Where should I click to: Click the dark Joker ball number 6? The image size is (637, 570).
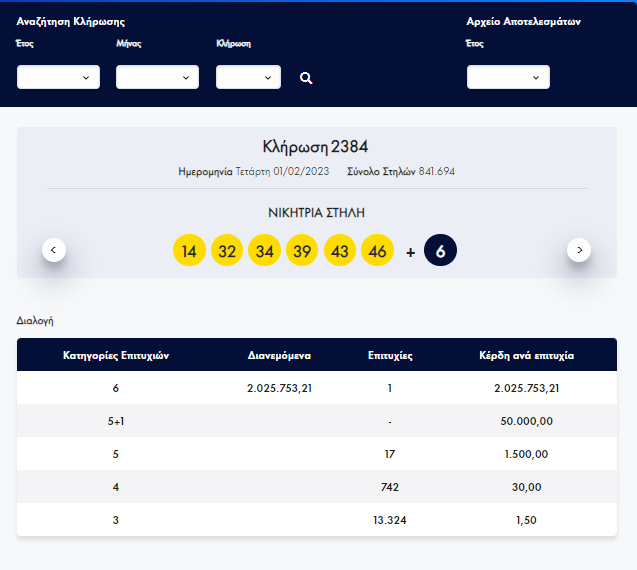pos(440,251)
